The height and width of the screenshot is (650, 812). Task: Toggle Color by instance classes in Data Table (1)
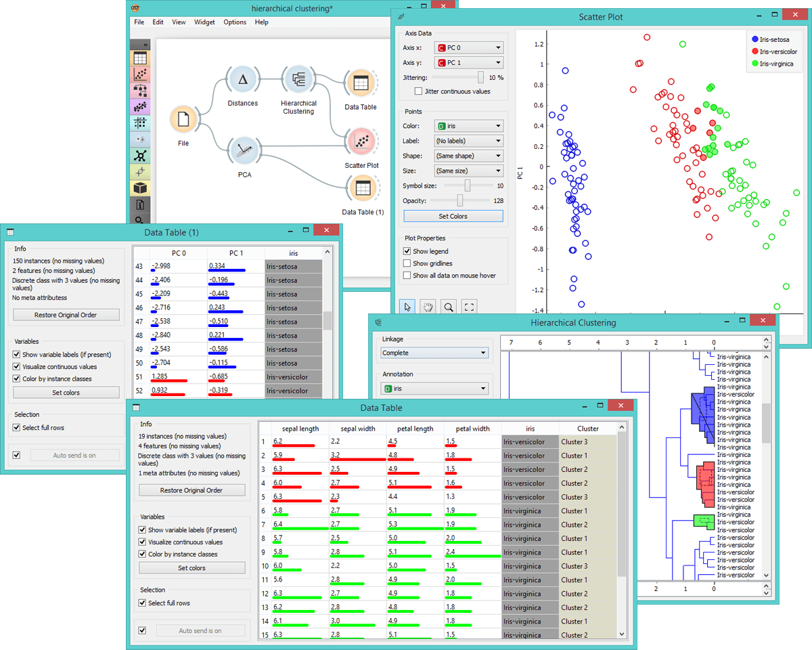click(x=16, y=379)
